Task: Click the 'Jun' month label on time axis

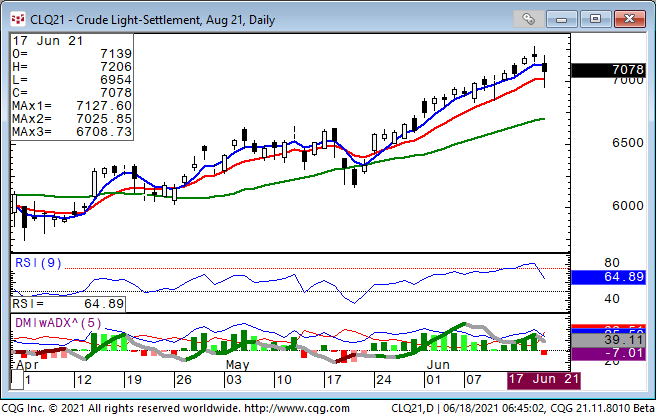Action: [x=438, y=365]
